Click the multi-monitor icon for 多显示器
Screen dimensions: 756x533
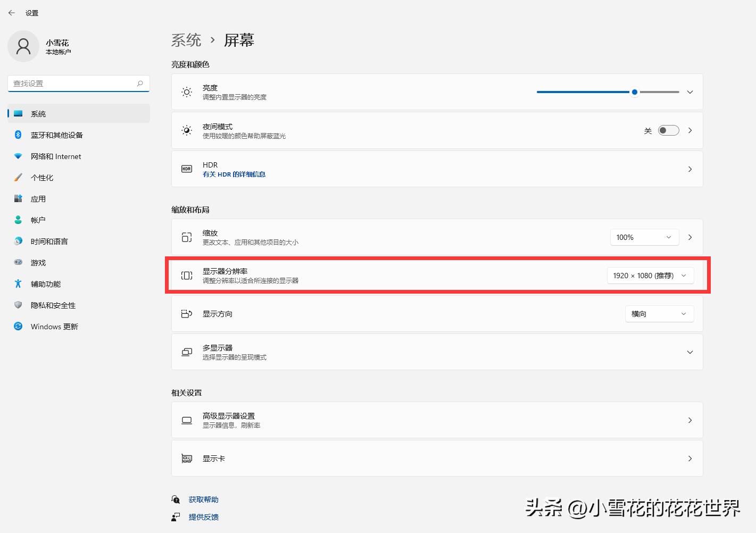pos(187,352)
